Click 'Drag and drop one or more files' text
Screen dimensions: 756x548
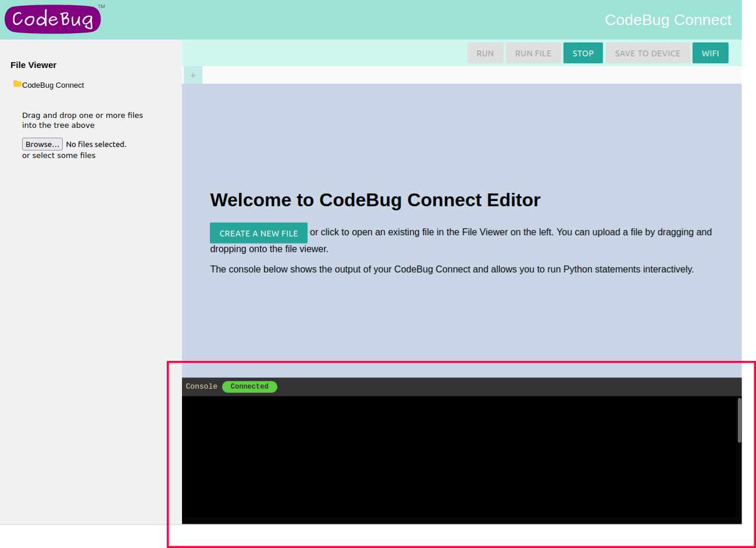pyautogui.click(x=83, y=115)
